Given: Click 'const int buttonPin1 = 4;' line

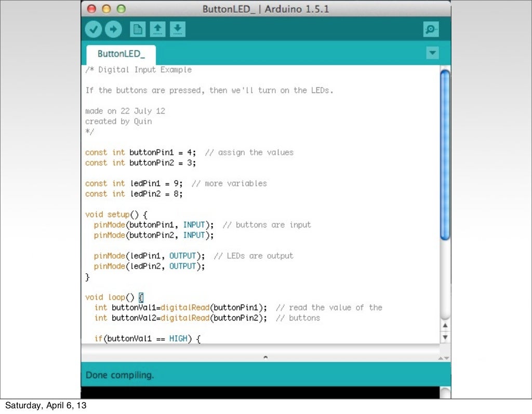Looking at the screenshot, I should pyautogui.click(x=141, y=153).
